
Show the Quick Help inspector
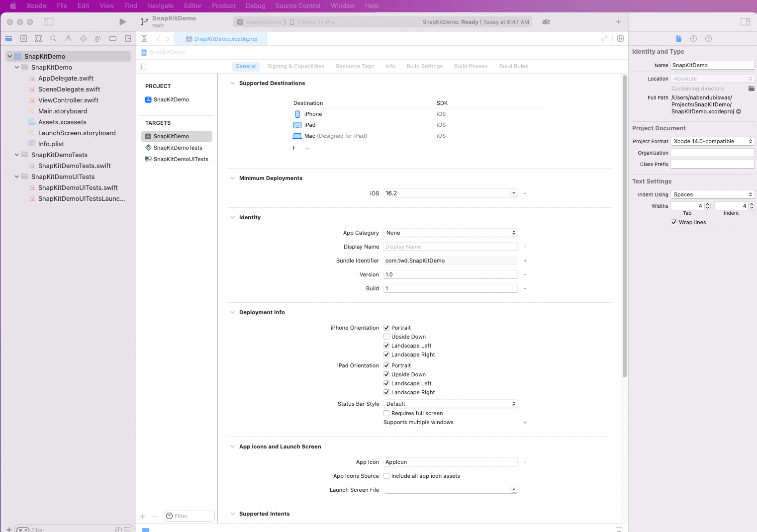(x=709, y=39)
